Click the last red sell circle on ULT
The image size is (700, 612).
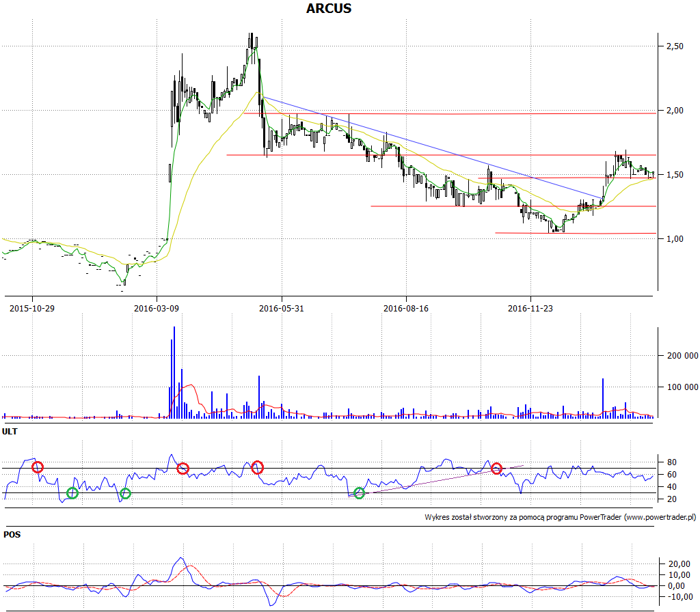pyautogui.click(x=496, y=469)
